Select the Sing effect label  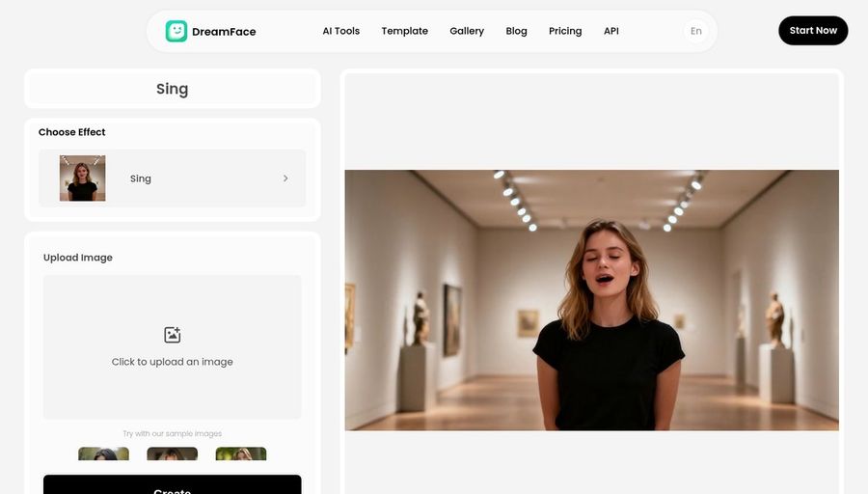[x=141, y=178]
